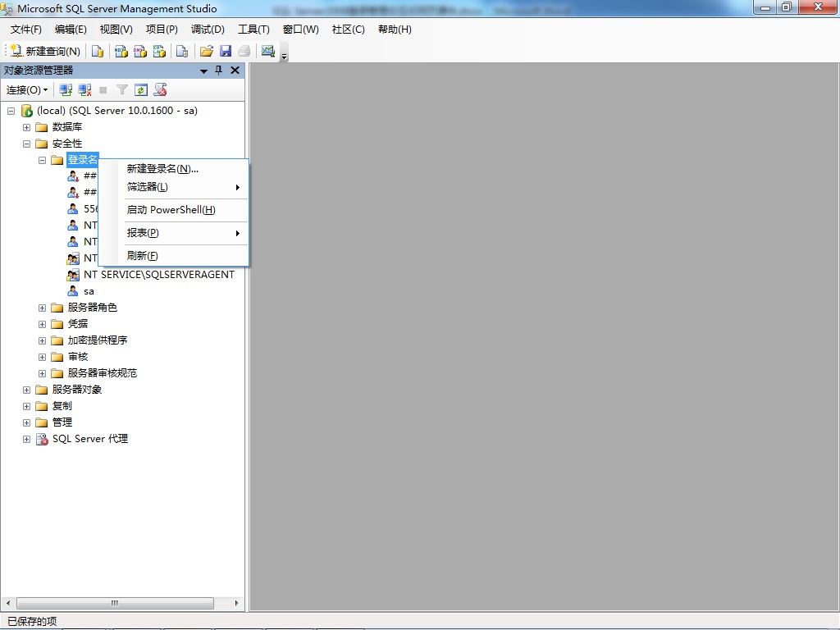This screenshot has height=630, width=840.
Task: Open the 社区(C) menu
Action: (x=348, y=30)
